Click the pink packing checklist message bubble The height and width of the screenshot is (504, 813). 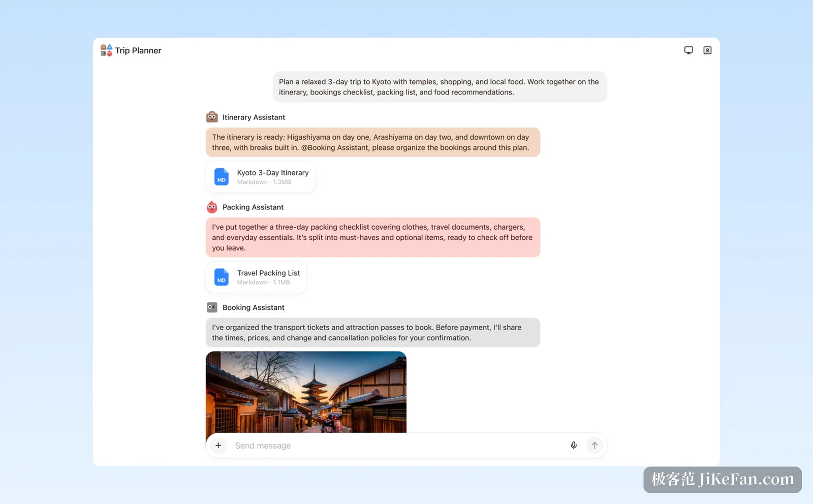[x=373, y=237]
